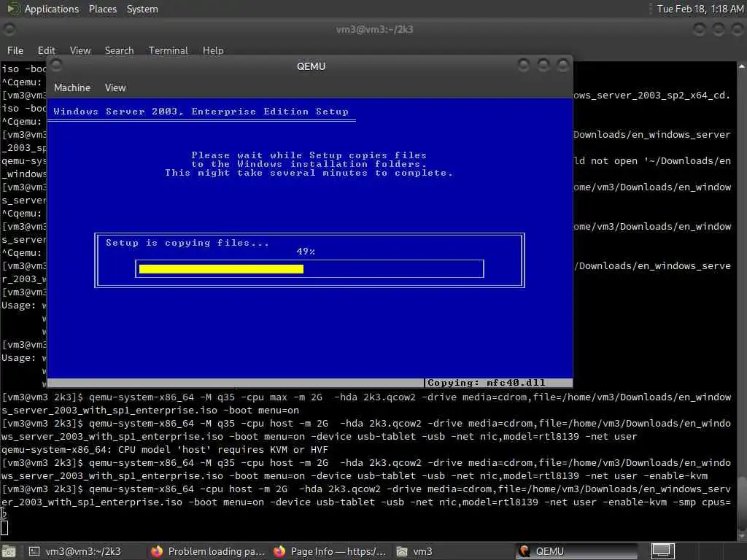Open the terminal Edit menu
The height and width of the screenshot is (560, 747).
click(46, 50)
